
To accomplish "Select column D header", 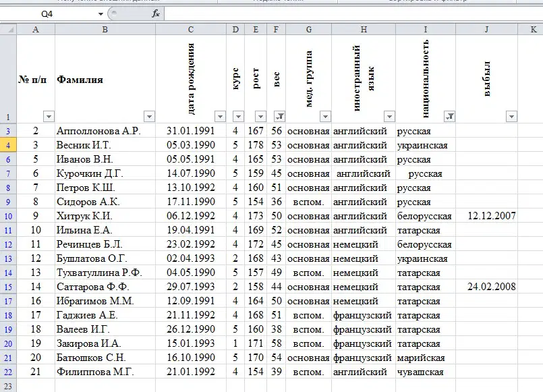I will [235, 30].
